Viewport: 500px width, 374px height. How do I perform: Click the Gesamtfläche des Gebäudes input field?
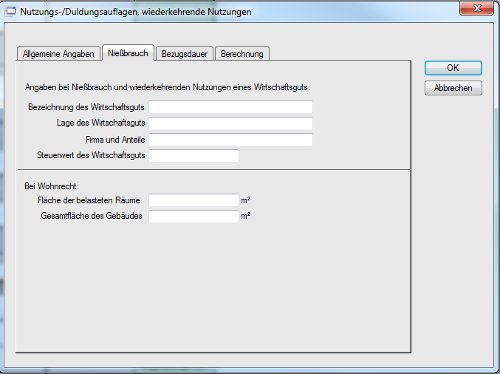coord(194,216)
